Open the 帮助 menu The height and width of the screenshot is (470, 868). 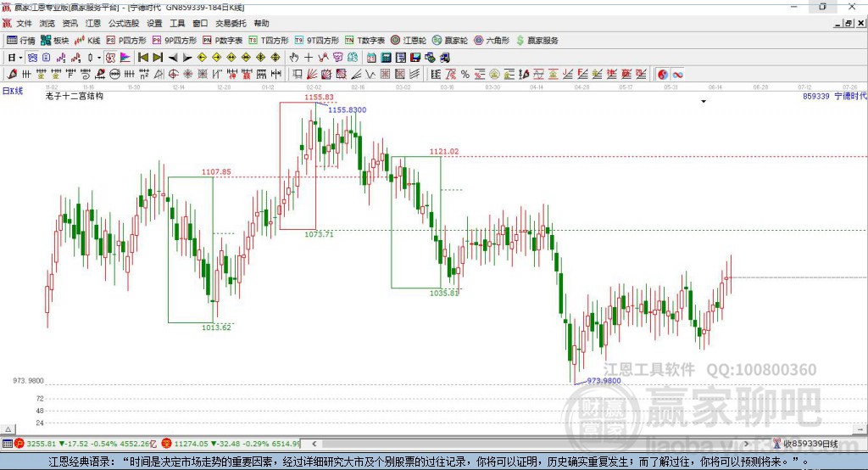tap(261, 23)
